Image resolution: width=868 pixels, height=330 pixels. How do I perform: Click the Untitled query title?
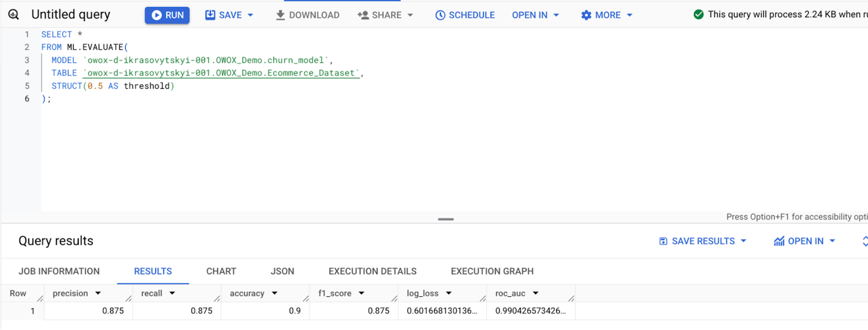coord(71,15)
